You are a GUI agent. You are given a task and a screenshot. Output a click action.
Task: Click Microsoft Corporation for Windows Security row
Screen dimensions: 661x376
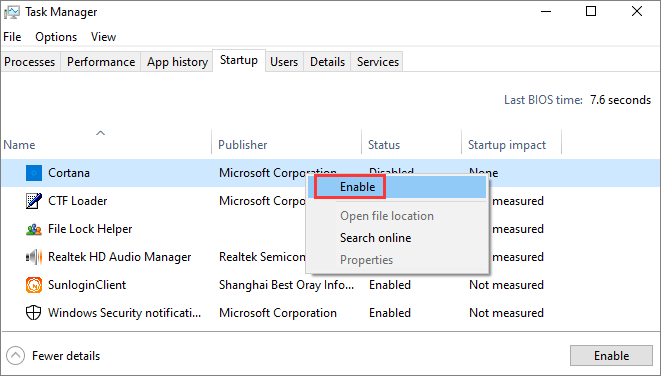[278, 313]
